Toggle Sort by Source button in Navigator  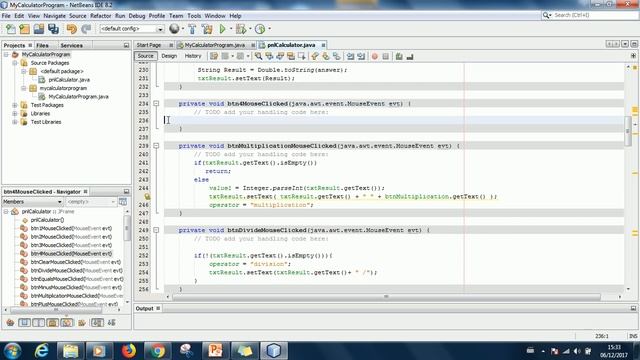[111, 323]
